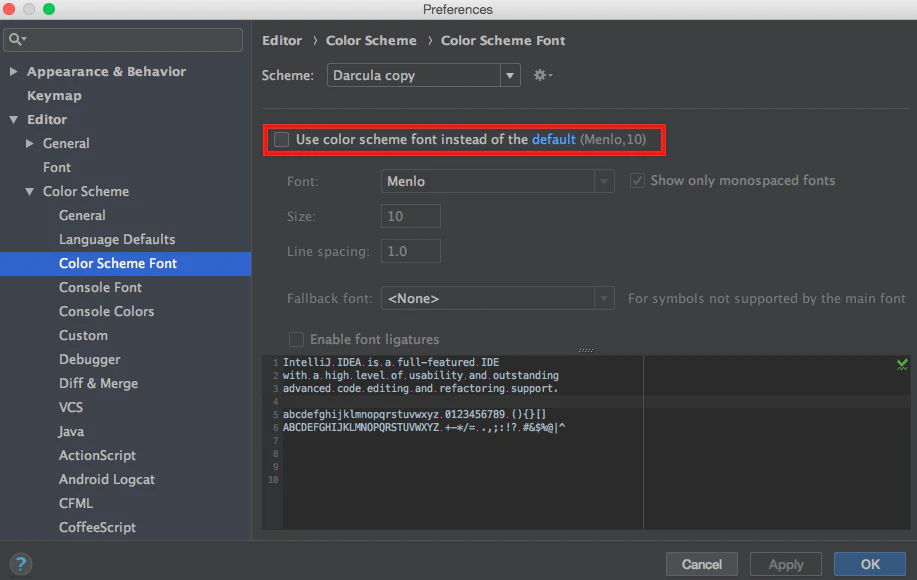Select CoffeeScript color settings
The width and height of the screenshot is (917, 580).
(x=97, y=527)
